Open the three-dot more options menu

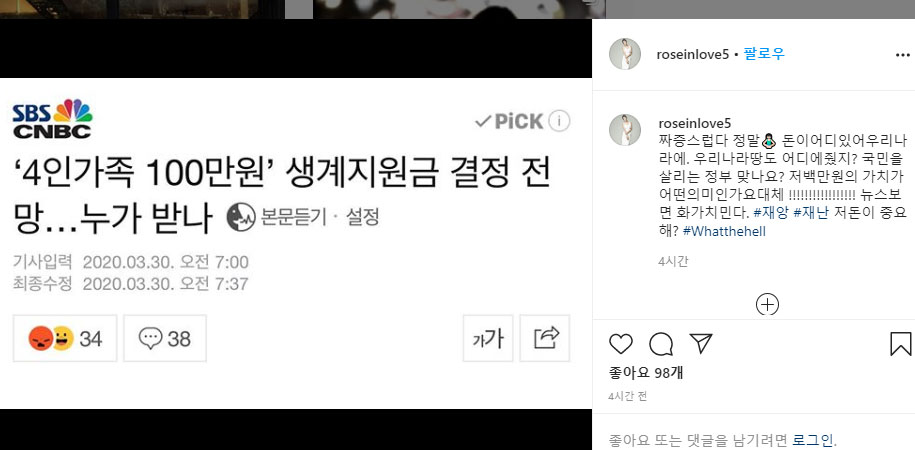(x=902, y=55)
